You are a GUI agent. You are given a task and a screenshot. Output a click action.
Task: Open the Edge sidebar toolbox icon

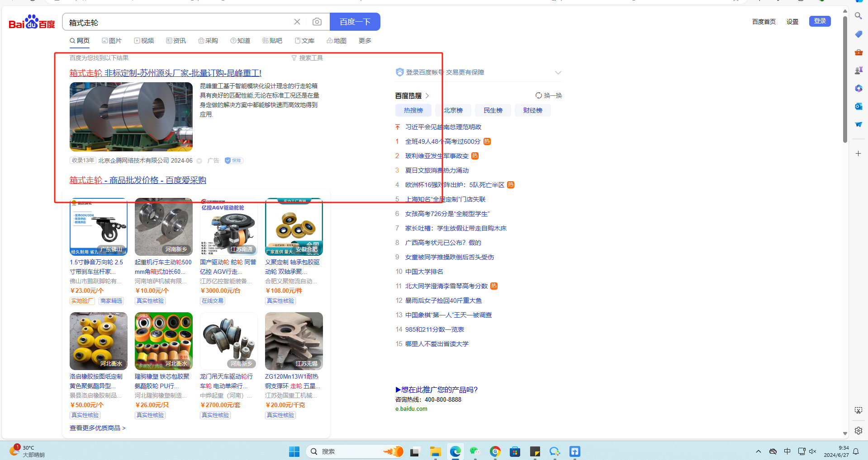click(858, 52)
